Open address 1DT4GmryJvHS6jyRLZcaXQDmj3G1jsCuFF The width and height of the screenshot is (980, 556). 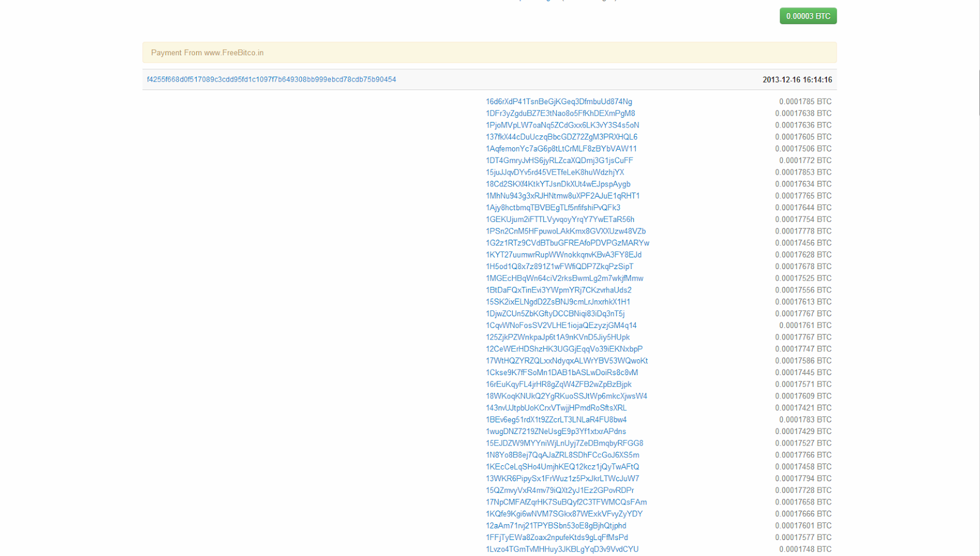point(560,161)
